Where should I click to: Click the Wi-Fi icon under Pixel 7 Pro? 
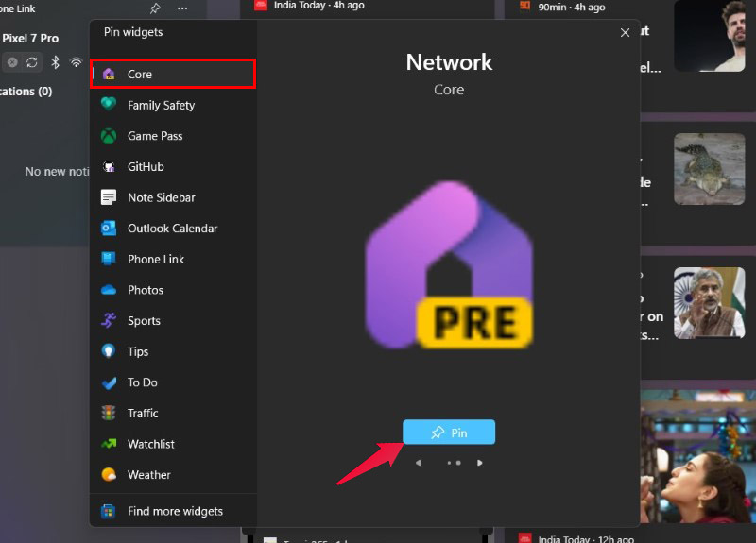pyautogui.click(x=76, y=62)
